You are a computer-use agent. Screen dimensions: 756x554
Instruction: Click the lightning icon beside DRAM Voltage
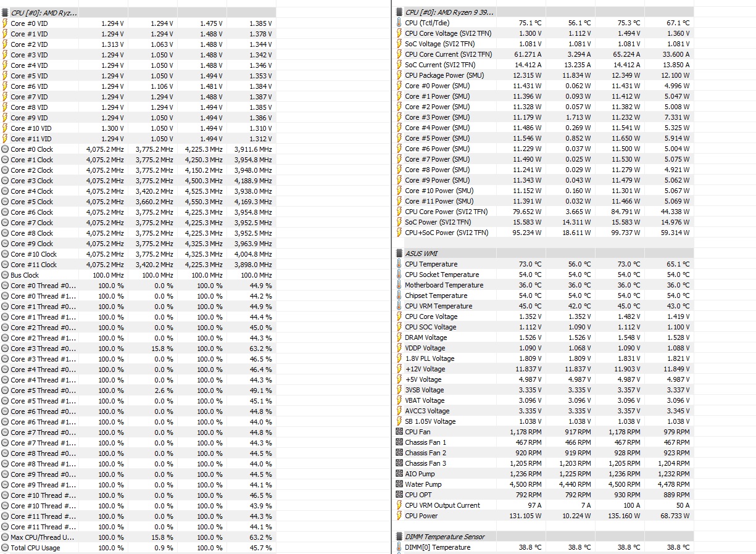pyautogui.click(x=399, y=337)
